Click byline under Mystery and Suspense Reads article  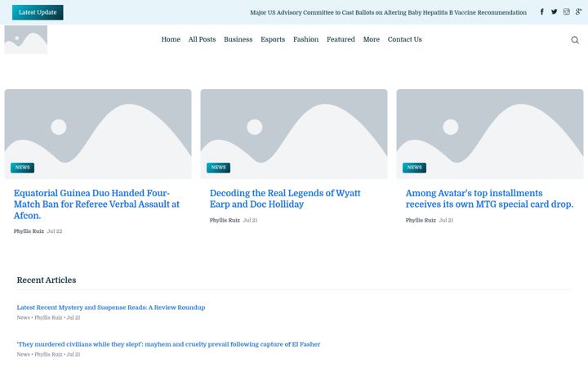(48, 317)
